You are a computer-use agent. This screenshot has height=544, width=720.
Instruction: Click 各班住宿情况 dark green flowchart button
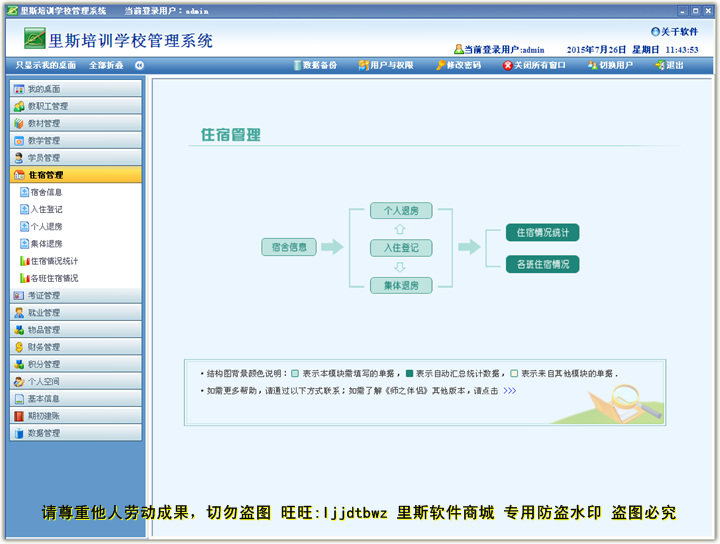coord(542,264)
